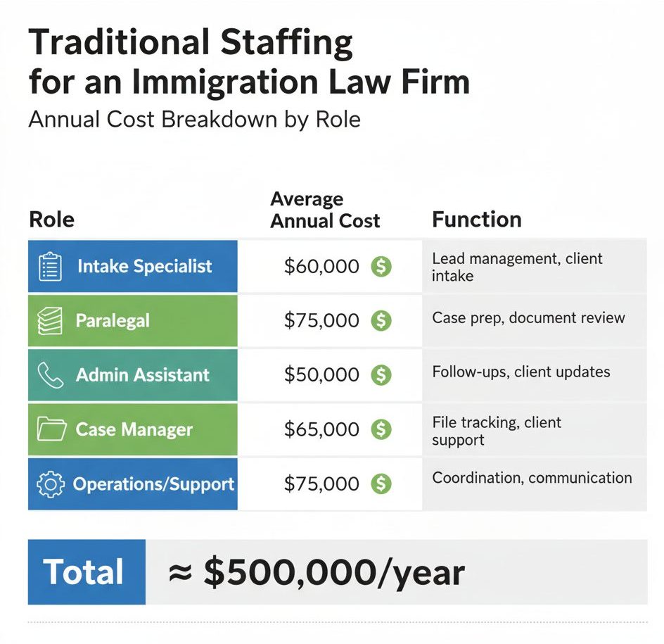Screen dimensions: 664x644
Task: Click the Admin Assistant role label
Action: [142, 374]
